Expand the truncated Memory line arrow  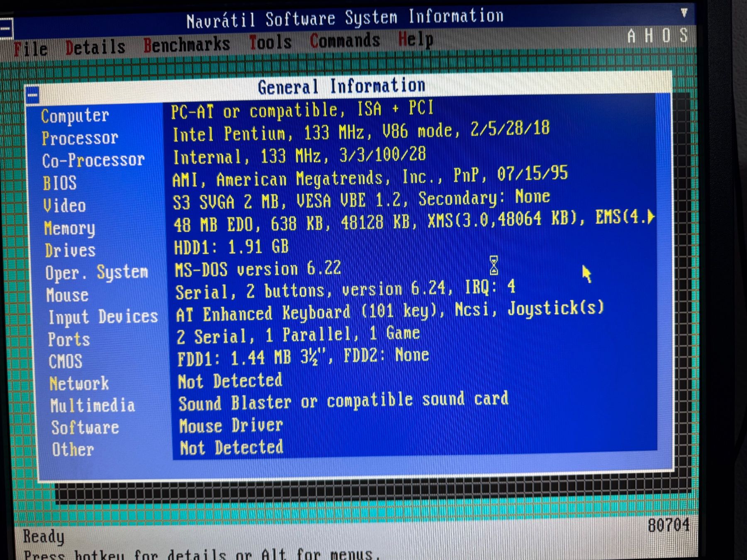[650, 217]
